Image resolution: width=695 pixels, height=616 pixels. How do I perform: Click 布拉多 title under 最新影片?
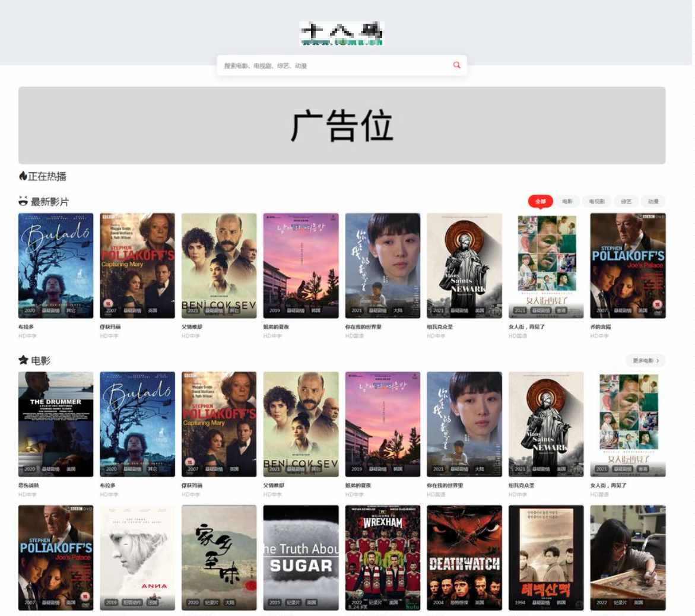click(26, 326)
